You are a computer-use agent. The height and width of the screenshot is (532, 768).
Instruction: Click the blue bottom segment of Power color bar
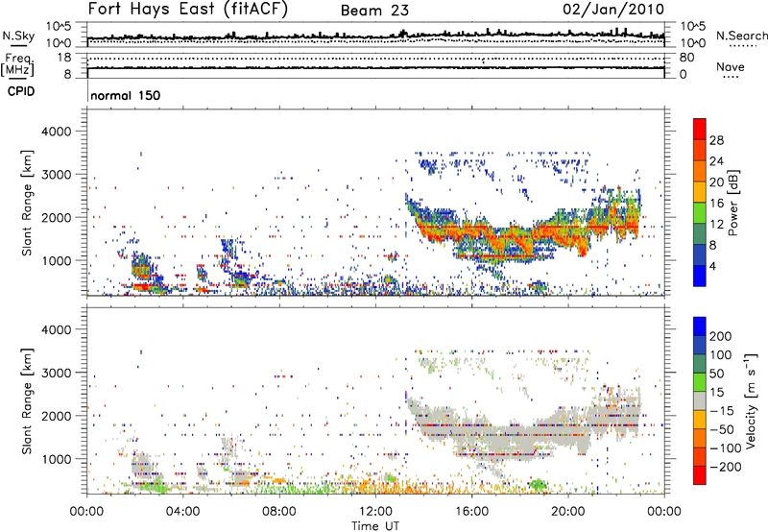(700, 277)
